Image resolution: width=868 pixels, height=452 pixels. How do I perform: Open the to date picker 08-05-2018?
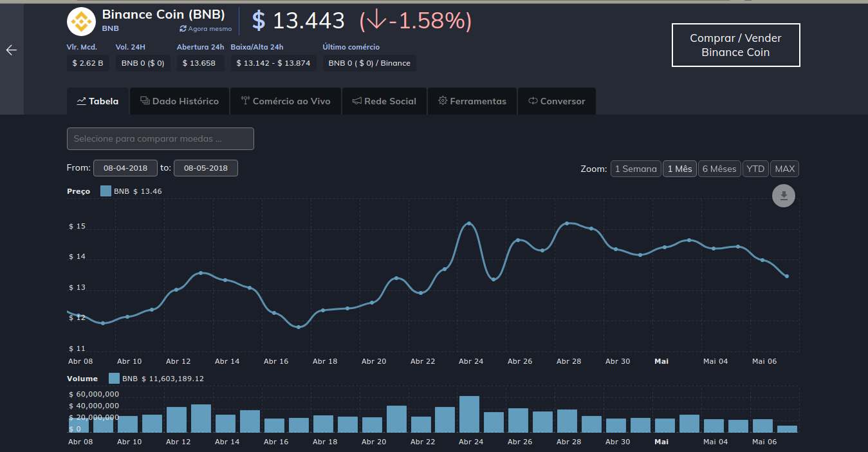206,168
